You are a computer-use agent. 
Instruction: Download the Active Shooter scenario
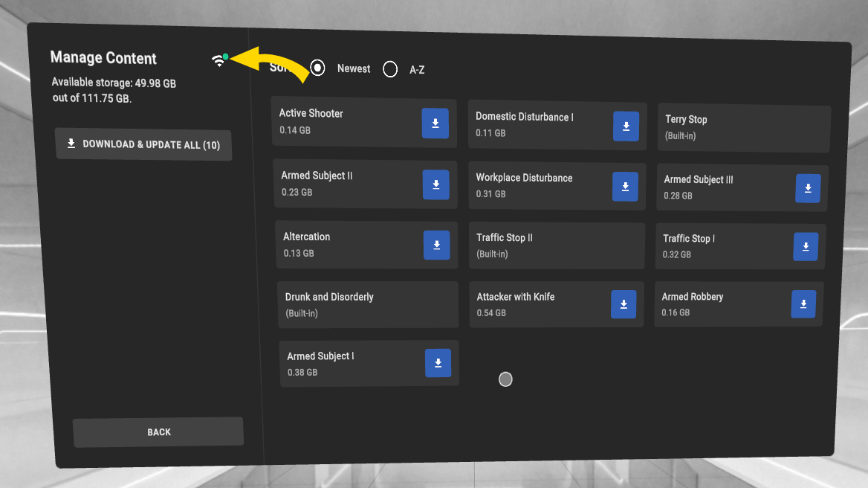point(435,123)
